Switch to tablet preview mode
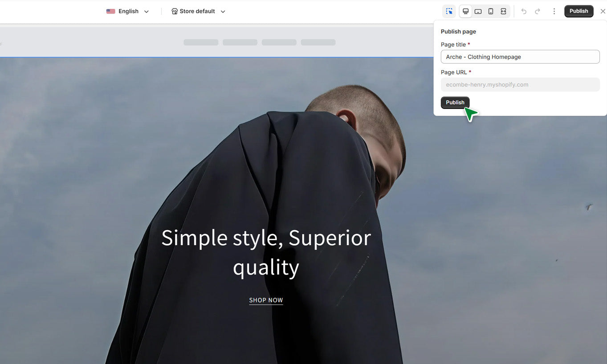The width and height of the screenshot is (607, 364). pos(478,11)
